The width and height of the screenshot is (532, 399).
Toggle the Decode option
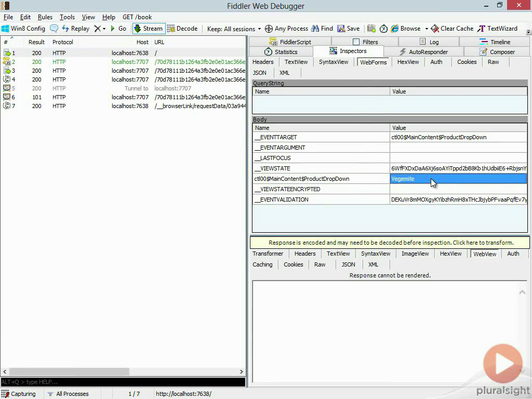click(x=182, y=29)
